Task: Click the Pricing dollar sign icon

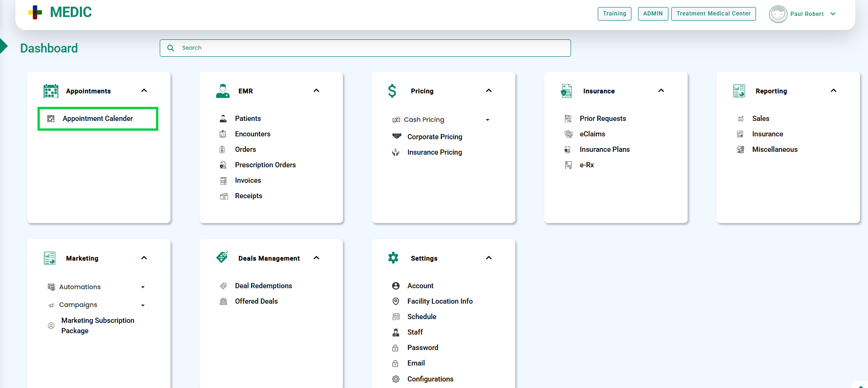Action: (x=392, y=91)
